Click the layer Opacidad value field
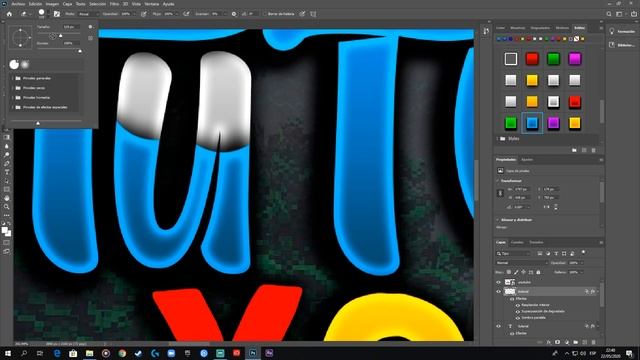This screenshot has height=360, width=640. tap(574, 263)
